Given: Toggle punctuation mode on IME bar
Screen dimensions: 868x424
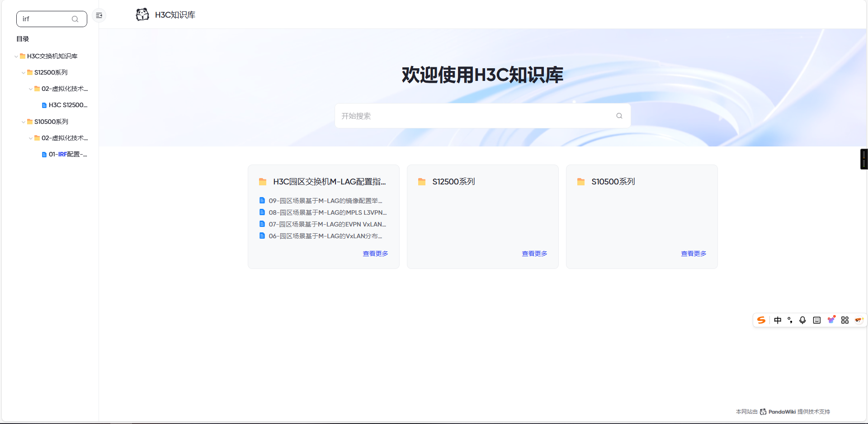Looking at the screenshot, I should click(790, 320).
